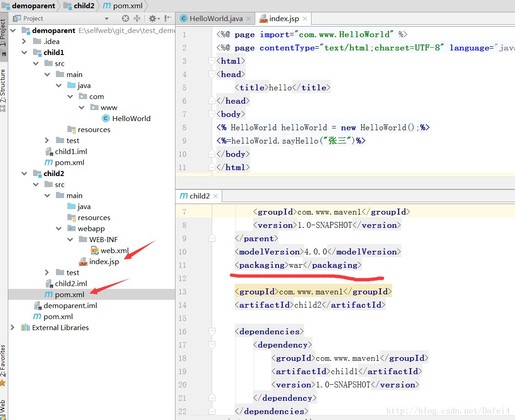Expand External Libraries node
The width and height of the screenshot is (515, 420).
click(12, 328)
